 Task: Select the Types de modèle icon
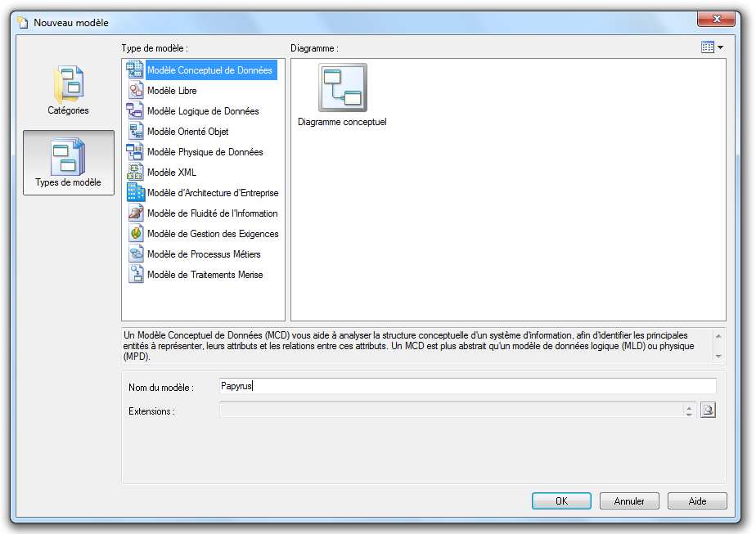(x=69, y=157)
